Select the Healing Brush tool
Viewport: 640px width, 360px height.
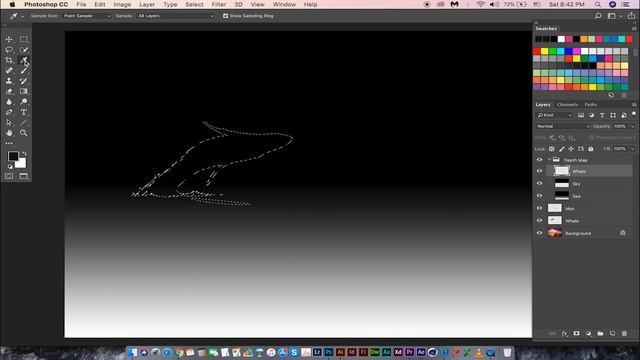coord(9,71)
